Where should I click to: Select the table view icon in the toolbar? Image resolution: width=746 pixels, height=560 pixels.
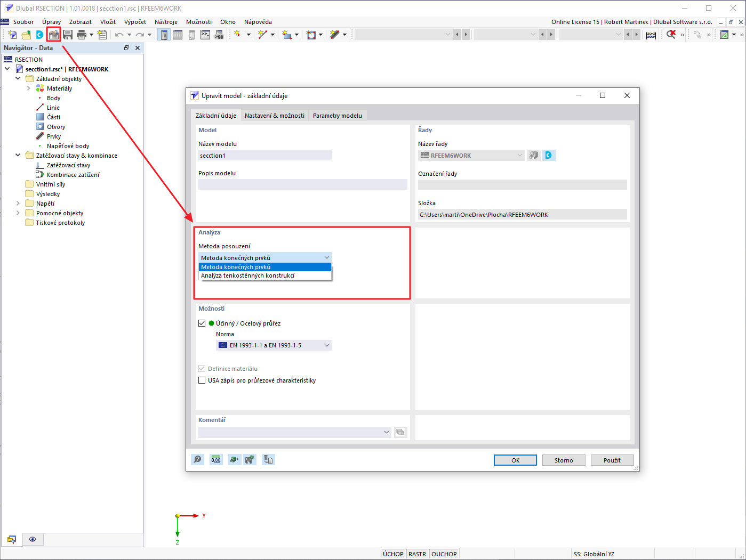click(x=178, y=34)
